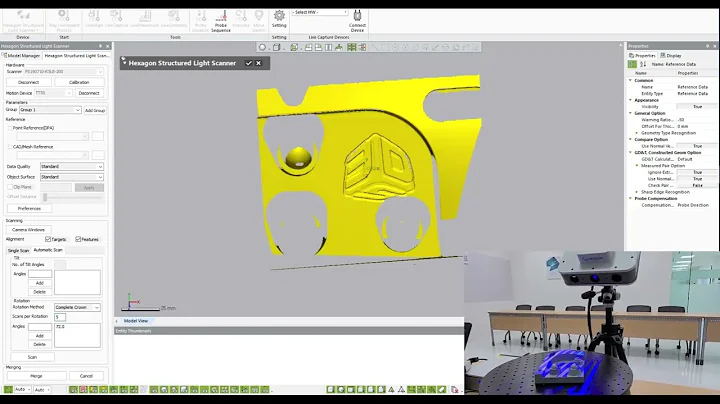The width and height of the screenshot is (720, 404).
Task: Pin the Properties panel
Action: click(x=707, y=46)
